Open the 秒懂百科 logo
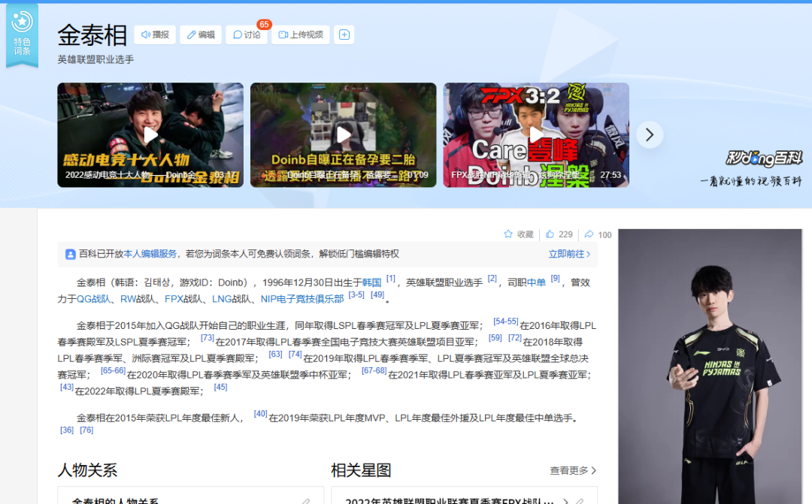The image size is (812, 504). [764, 158]
